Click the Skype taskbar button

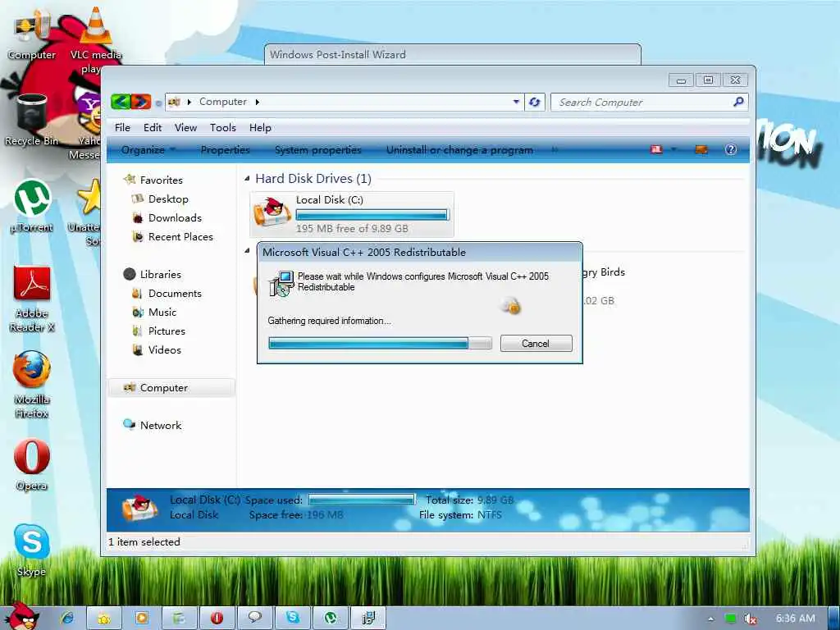tap(293, 618)
